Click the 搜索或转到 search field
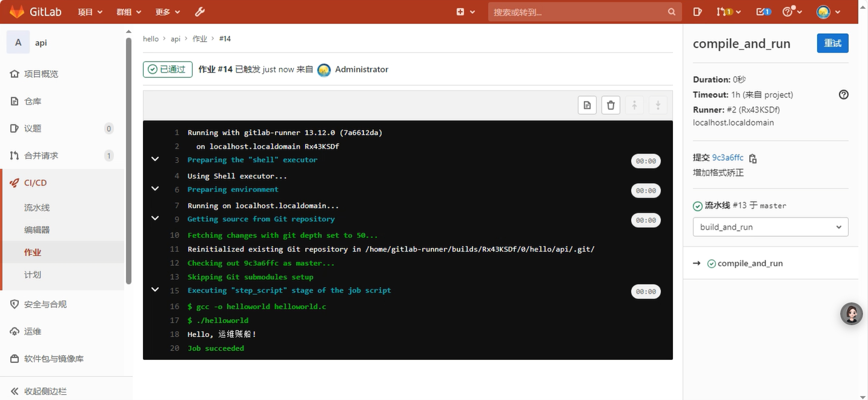This screenshot has width=868, height=400. (x=580, y=12)
